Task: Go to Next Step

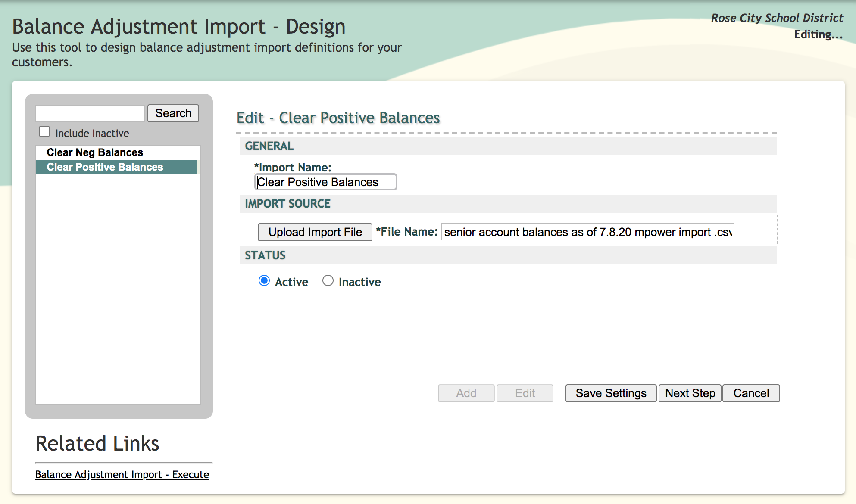Action: [x=690, y=393]
